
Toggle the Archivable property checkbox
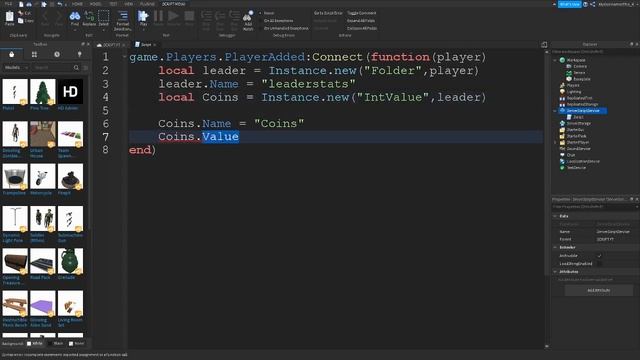point(599,256)
